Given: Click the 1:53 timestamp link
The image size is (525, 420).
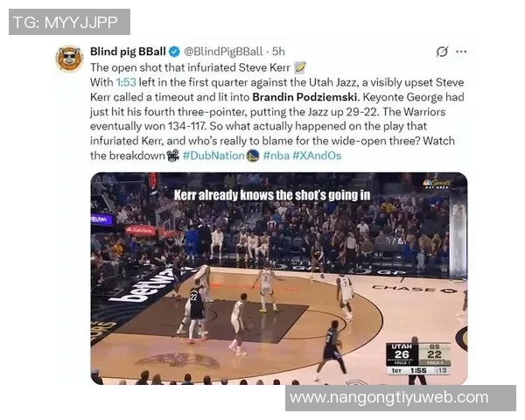Looking at the screenshot, I should click(x=126, y=82).
